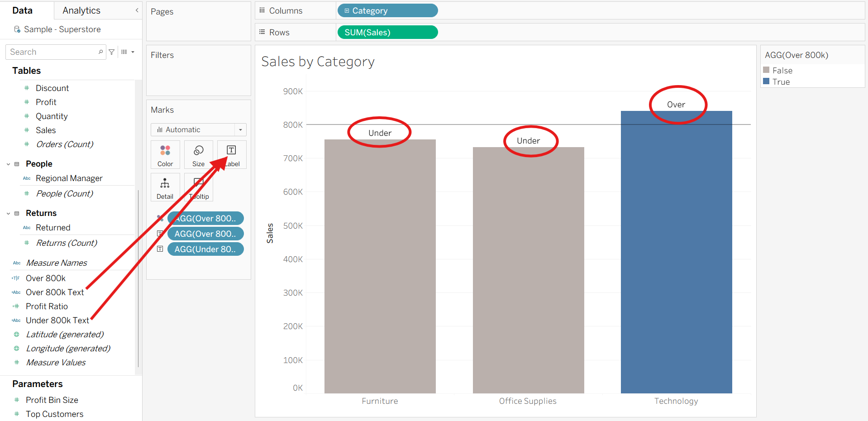The width and height of the screenshot is (868, 421).
Task: Click the Abc icon beside Measure Names
Action: [17, 263]
